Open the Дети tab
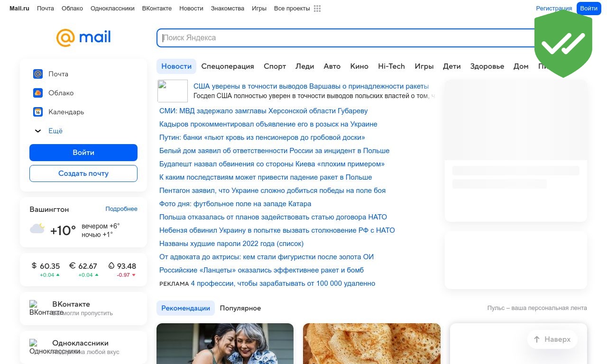Viewport: 607px width, 364px height. click(452, 66)
